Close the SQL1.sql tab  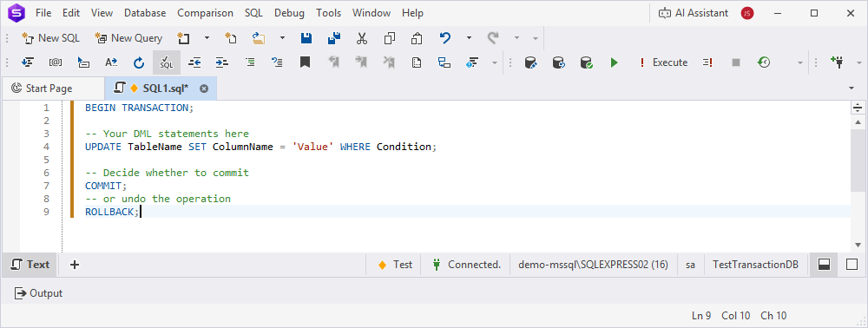[204, 89]
